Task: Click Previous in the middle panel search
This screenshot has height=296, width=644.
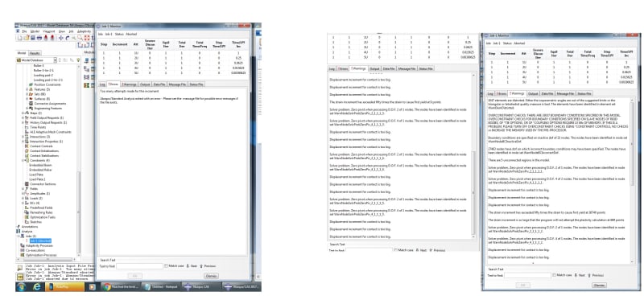Action: pos(436,250)
